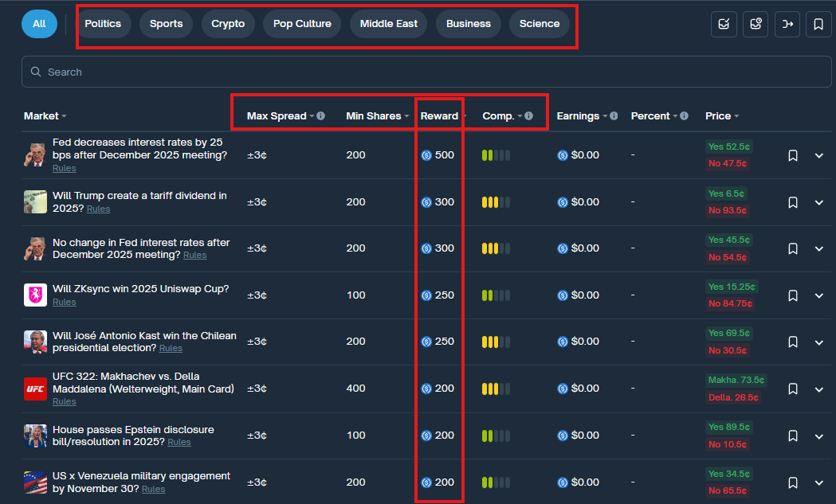Click the magnifier icon in search bar
Viewport: 836px width, 504px height.
click(x=36, y=72)
